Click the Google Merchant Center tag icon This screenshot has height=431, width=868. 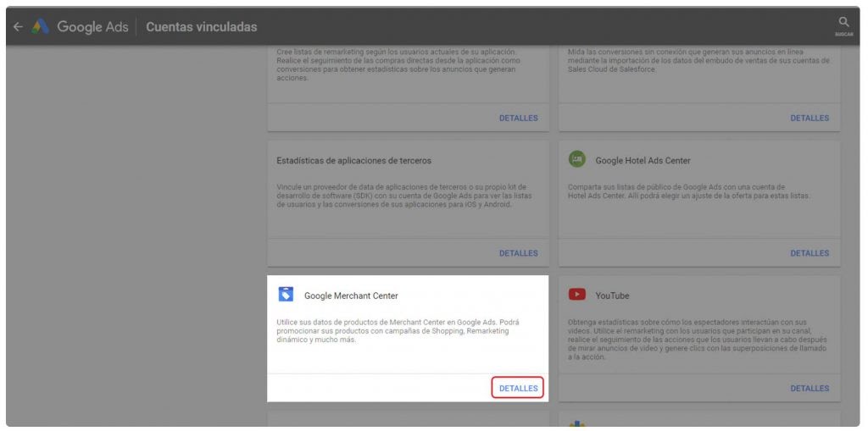[x=286, y=295]
